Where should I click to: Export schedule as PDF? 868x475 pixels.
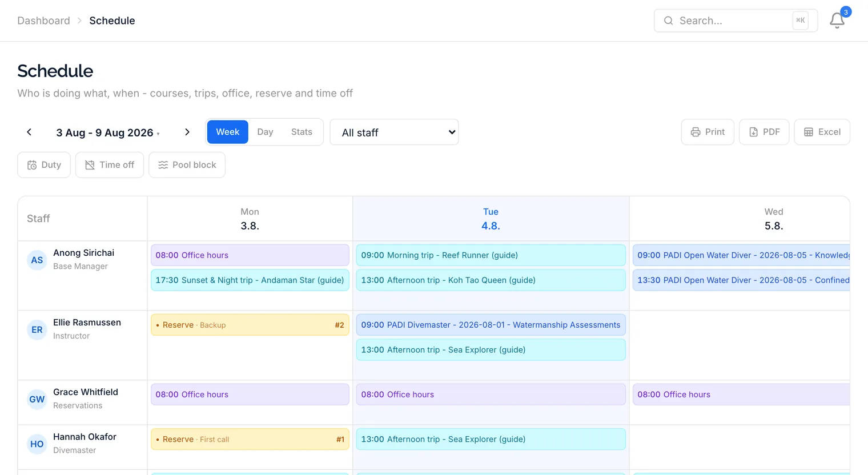click(x=764, y=132)
